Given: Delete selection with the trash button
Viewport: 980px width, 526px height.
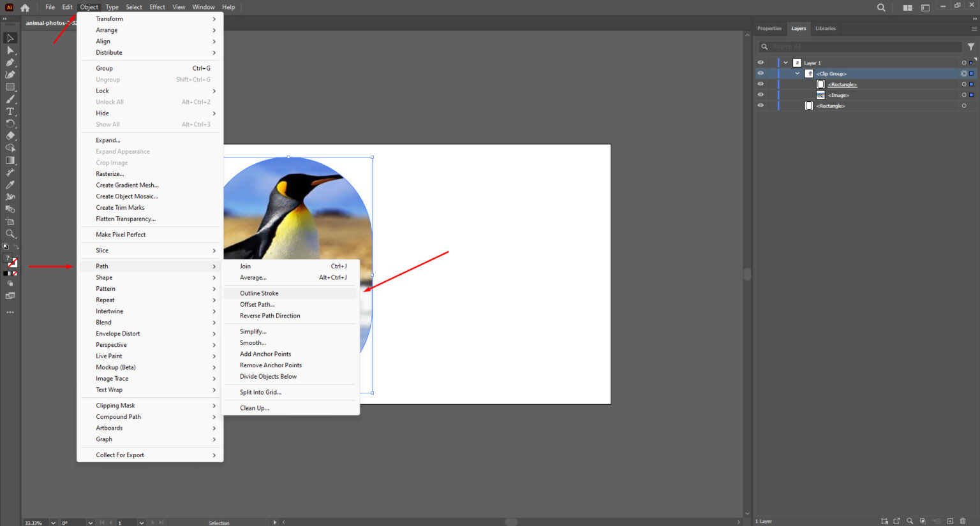Looking at the screenshot, I should coord(963,521).
